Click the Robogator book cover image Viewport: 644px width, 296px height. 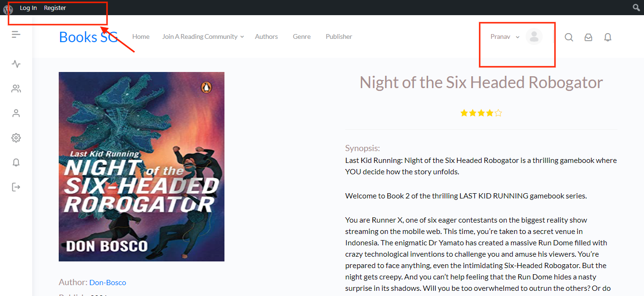pos(142,166)
